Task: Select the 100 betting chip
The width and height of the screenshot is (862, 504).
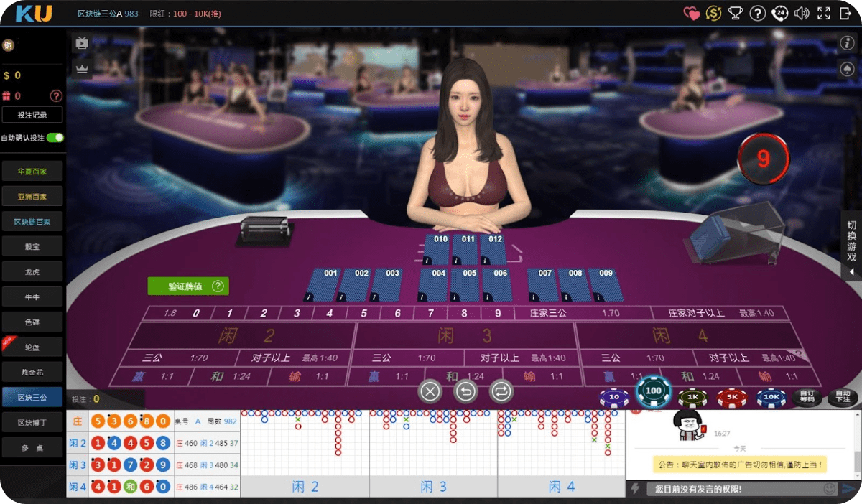Action: tap(653, 391)
